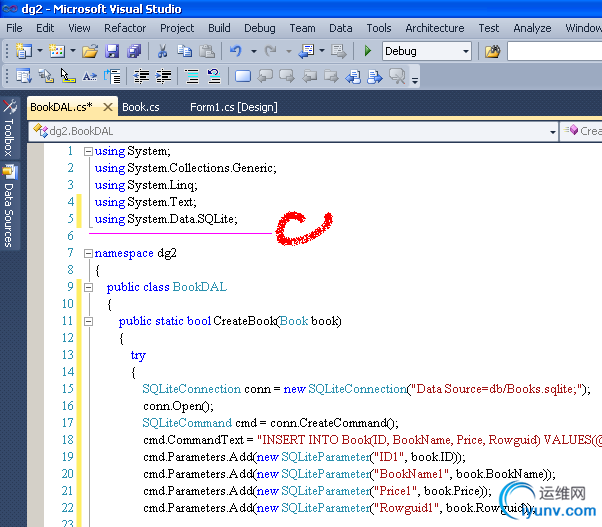This screenshot has width=602, height=527.
Task: Click the Copy icon in the toolbar
Action: (184, 51)
